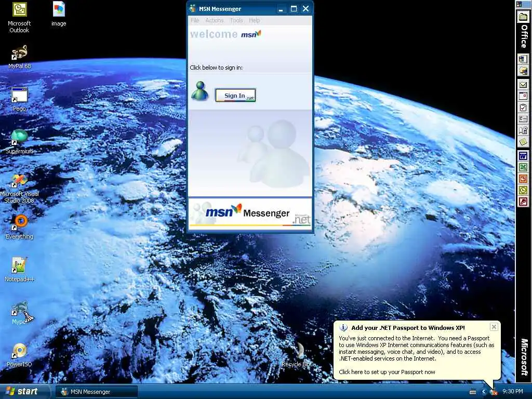Image resolution: width=532 pixels, height=399 pixels.
Task: Click the MSN Messenger title bar icon
Action: 193,8
